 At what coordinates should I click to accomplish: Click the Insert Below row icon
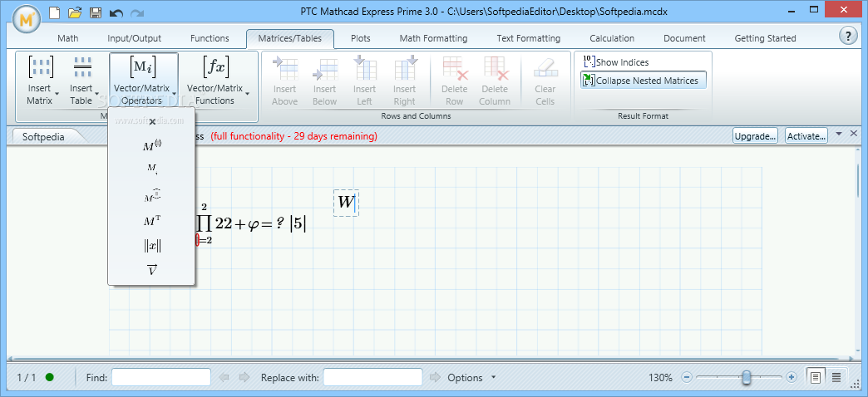pyautogui.click(x=325, y=68)
